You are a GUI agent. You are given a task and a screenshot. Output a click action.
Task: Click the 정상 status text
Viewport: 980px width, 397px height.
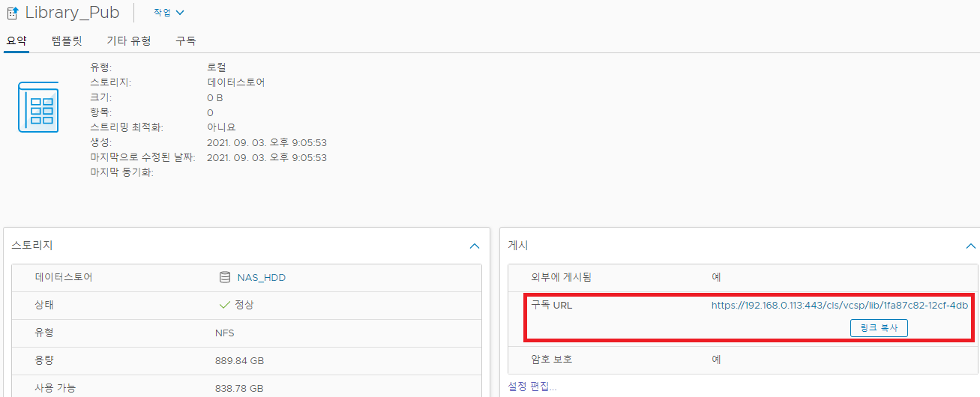pos(244,305)
